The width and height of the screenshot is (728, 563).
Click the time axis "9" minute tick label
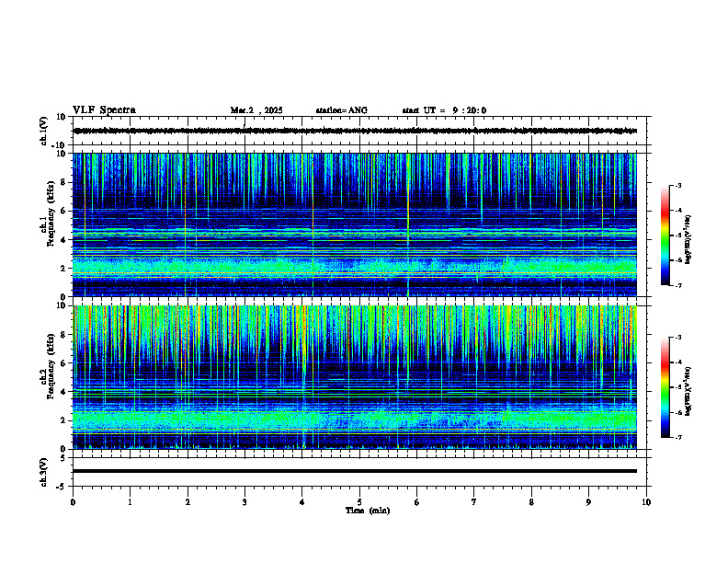pos(588,502)
